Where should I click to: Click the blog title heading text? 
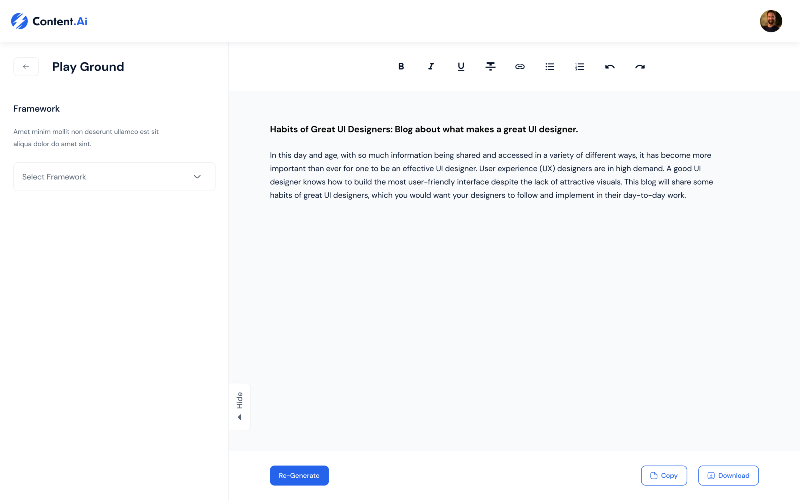(x=423, y=130)
